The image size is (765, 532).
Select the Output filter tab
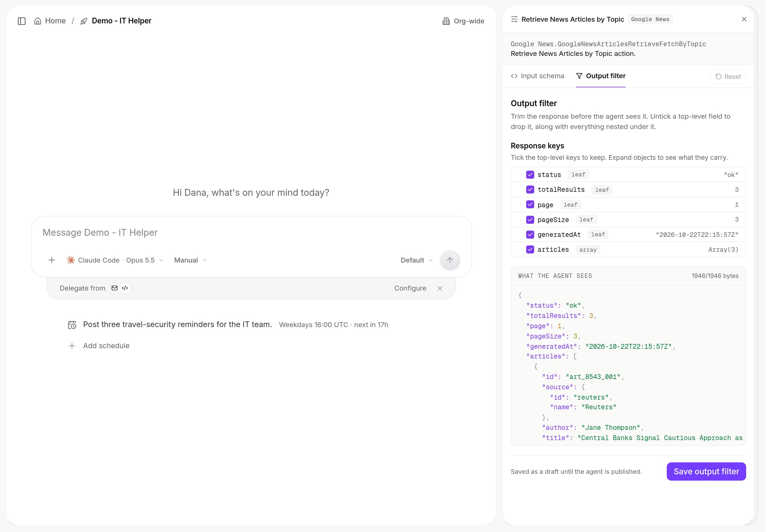(x=600, y=76)
